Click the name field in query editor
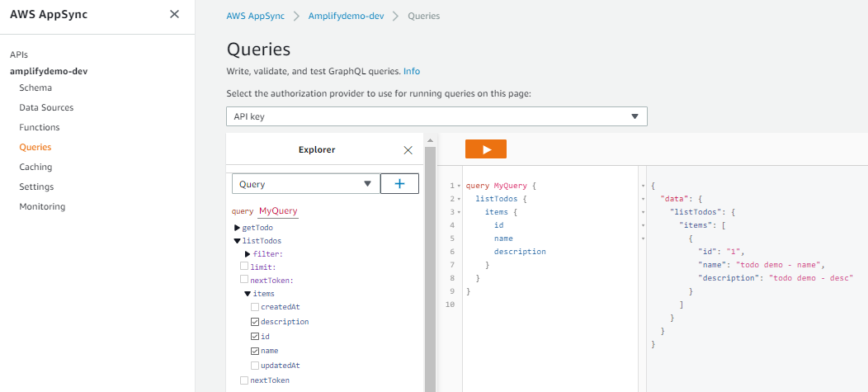 [x=503, y=238]
